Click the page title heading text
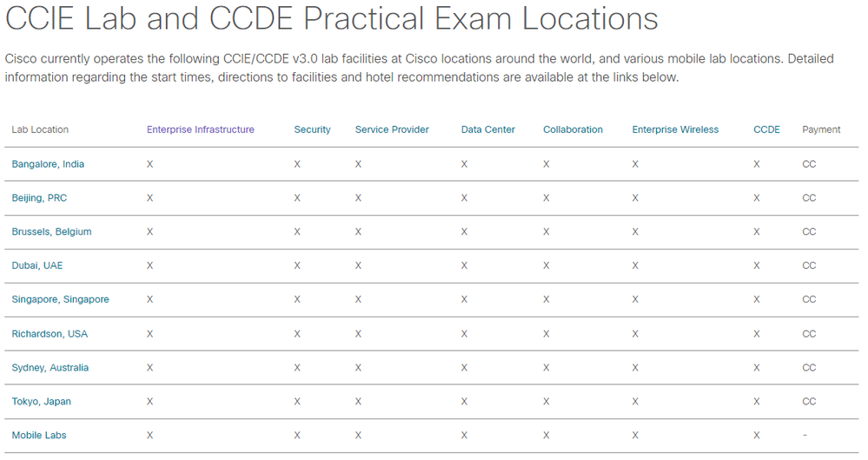The image size is (868, 460). [x=332, y=18]
